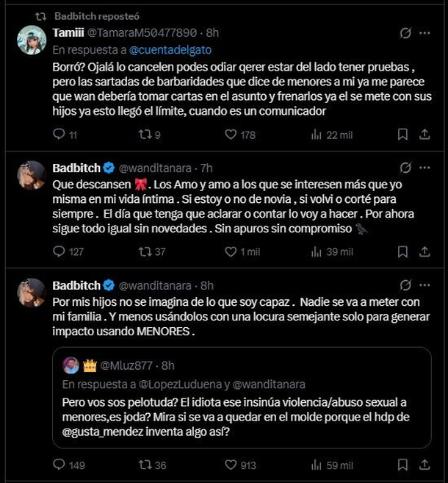Bookmark Tamiii's tweet
448x483 pixels.
coord(402,135)
